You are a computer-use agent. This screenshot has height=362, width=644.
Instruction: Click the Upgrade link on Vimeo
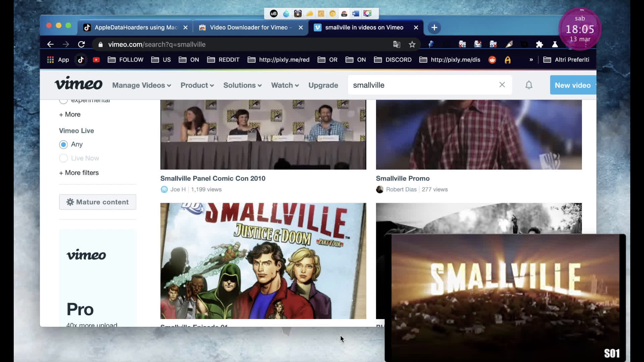point(323,85)
